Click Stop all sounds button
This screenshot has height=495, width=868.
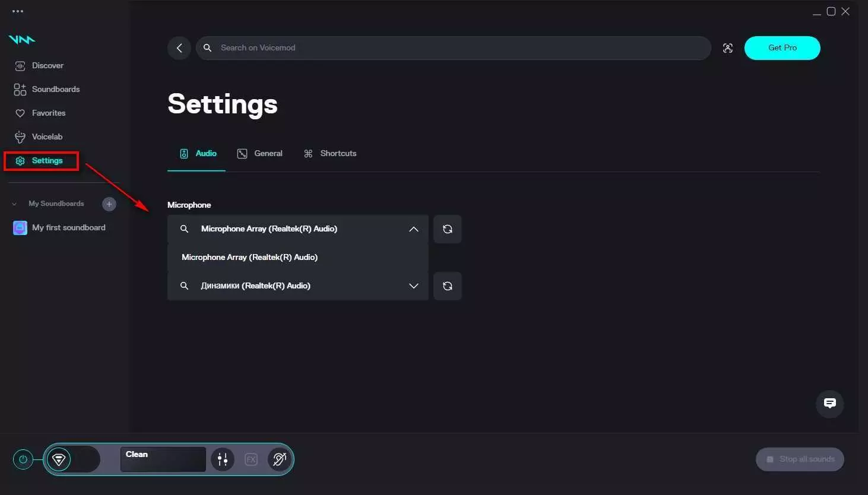point(800,459)
